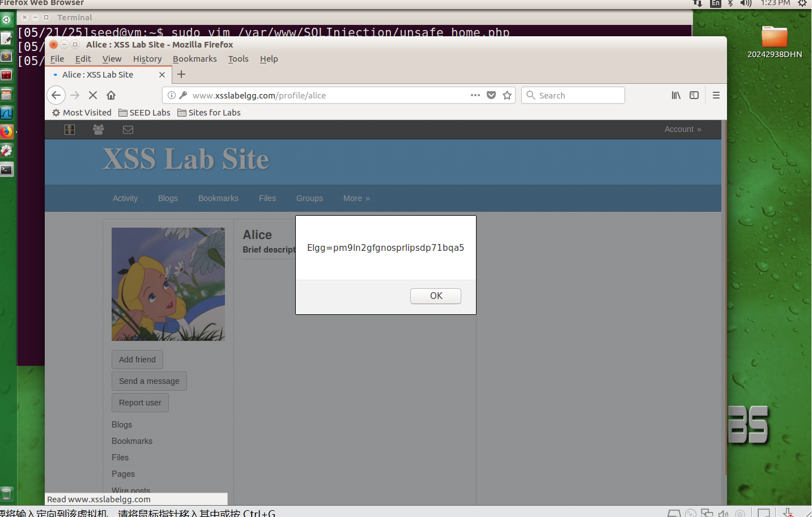The width and height of the screenshot is (812, 517).
Task: Open Alice's Blogs sidebar link
Action: pyautogui.click(x=122, y=425)
